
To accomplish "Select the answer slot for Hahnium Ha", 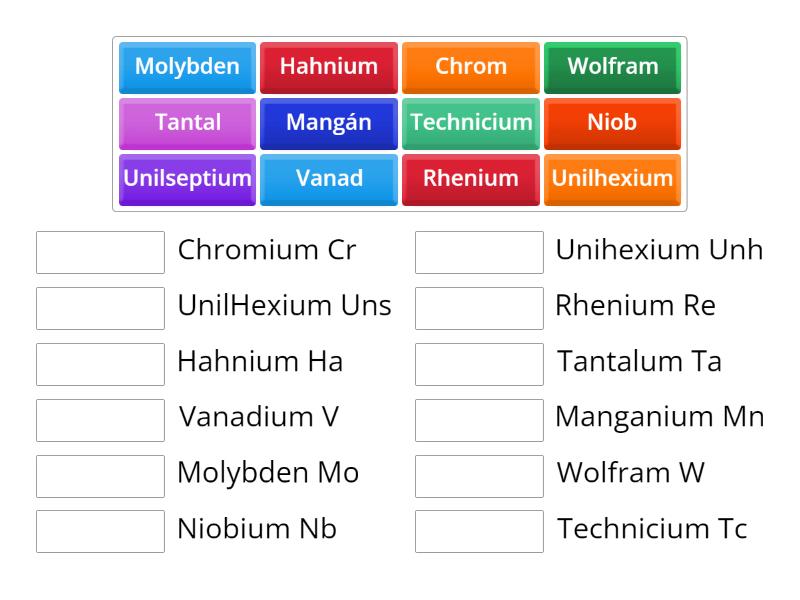I will click(x=100, y=364).
